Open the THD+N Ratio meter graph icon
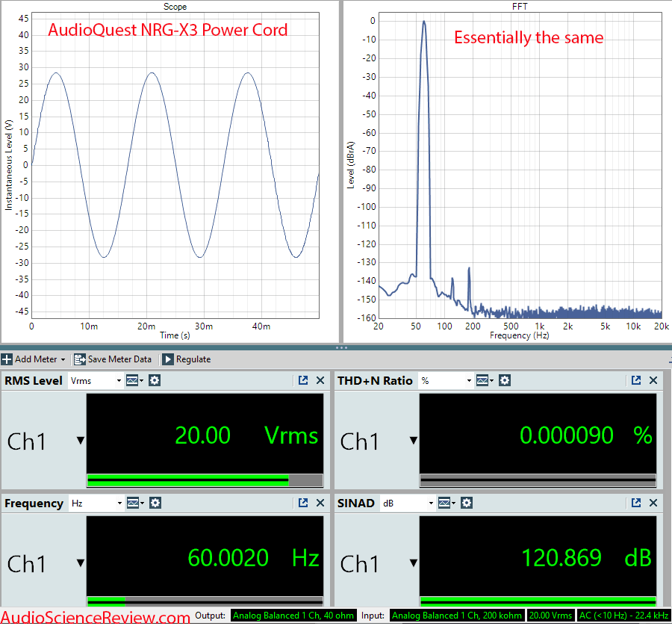This screenshot has width=672, height=626. [x=485, y=380]
